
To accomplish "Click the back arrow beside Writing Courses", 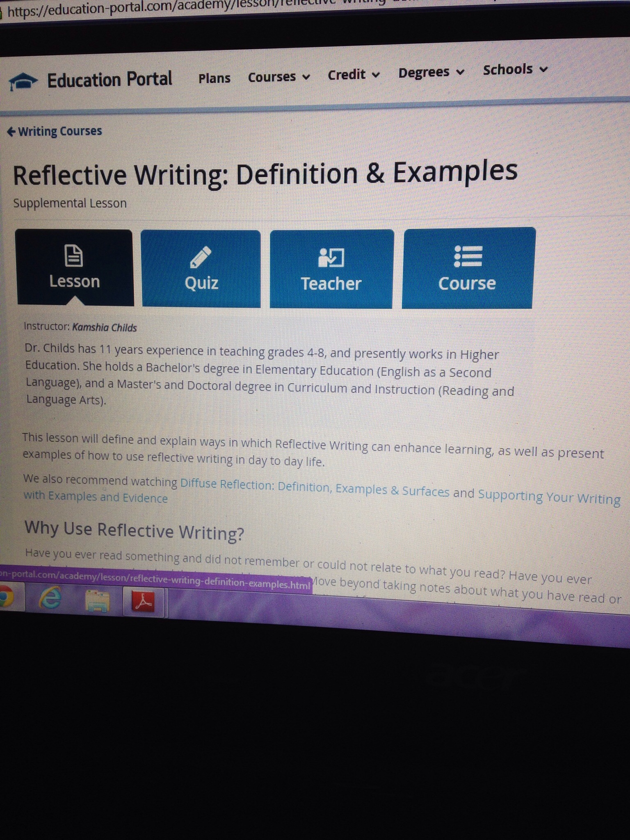I will [11, 132].
